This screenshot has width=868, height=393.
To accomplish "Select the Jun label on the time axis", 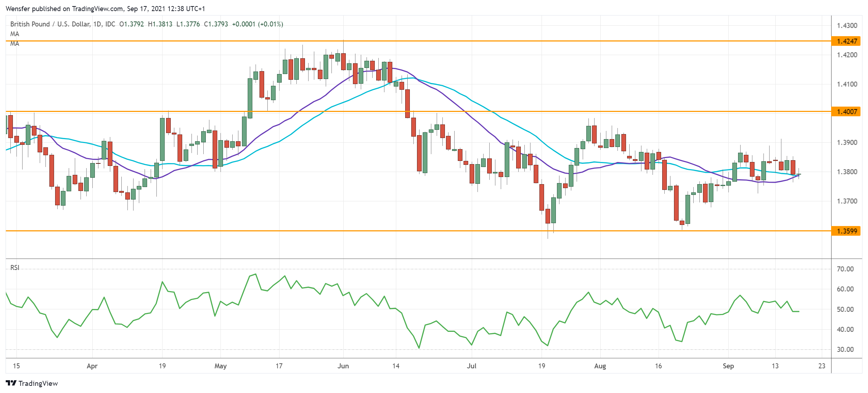I will pyautogui.click(x=344, y=366).
